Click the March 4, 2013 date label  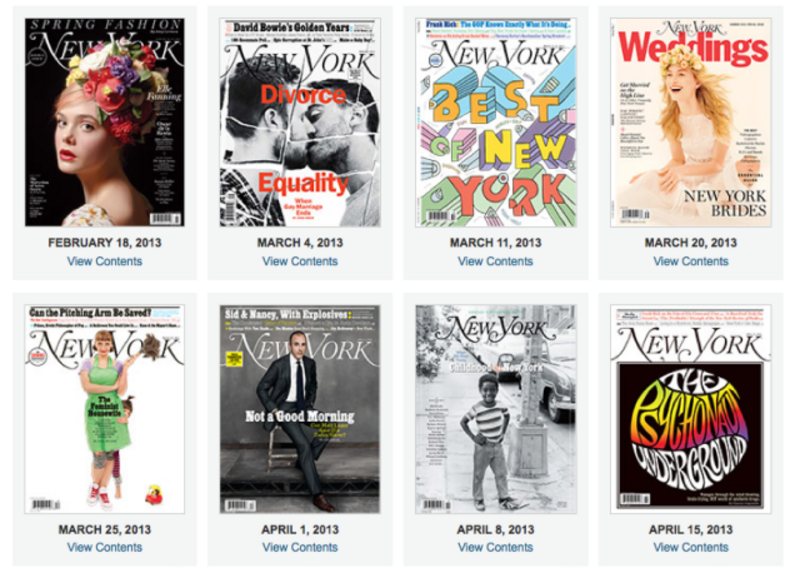click(x=300, y=242)
